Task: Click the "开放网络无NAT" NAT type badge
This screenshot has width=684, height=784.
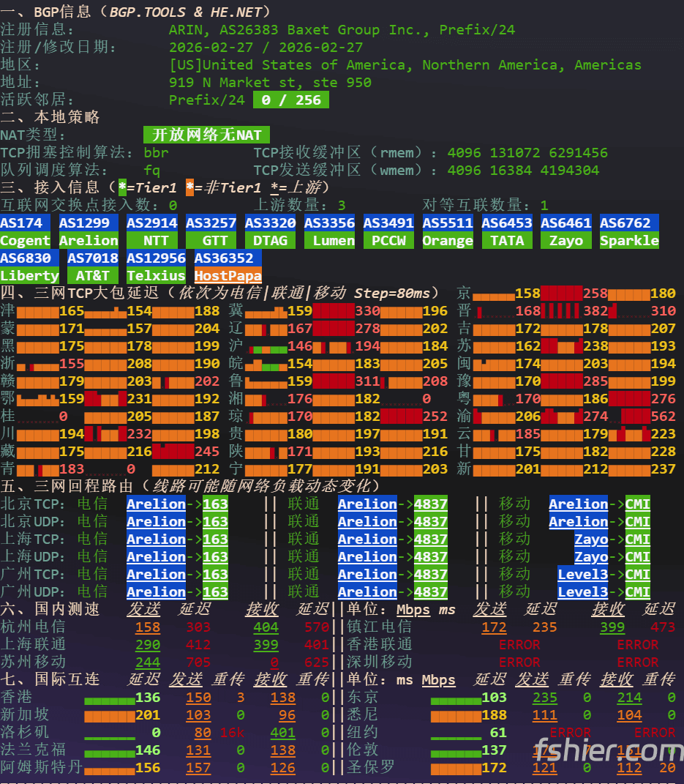Action: (x=206, y=135)
